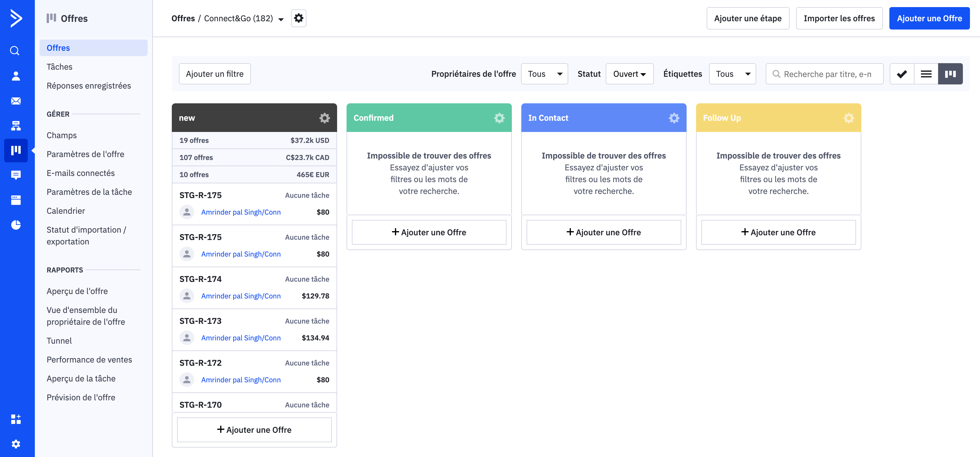Image resolution: width=980 pixels, height=457 pixels.
Task: Switch to kanban board view
Action: coord(950,74)
